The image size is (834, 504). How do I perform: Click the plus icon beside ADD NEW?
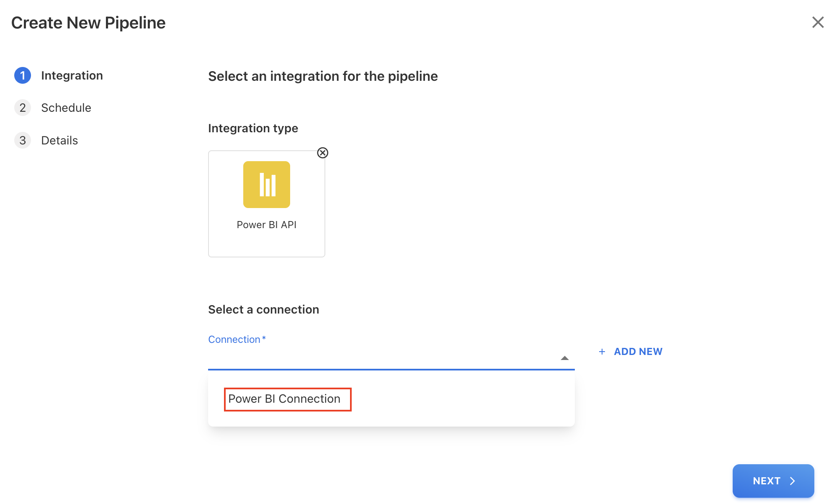[x=602, y=352]
